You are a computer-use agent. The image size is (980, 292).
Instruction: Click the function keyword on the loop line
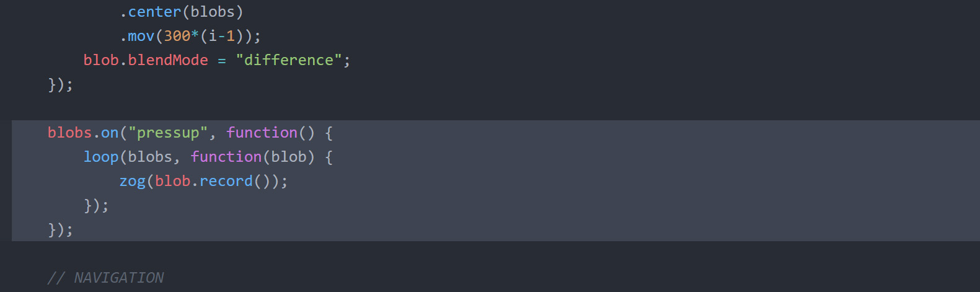click(226, 157)
